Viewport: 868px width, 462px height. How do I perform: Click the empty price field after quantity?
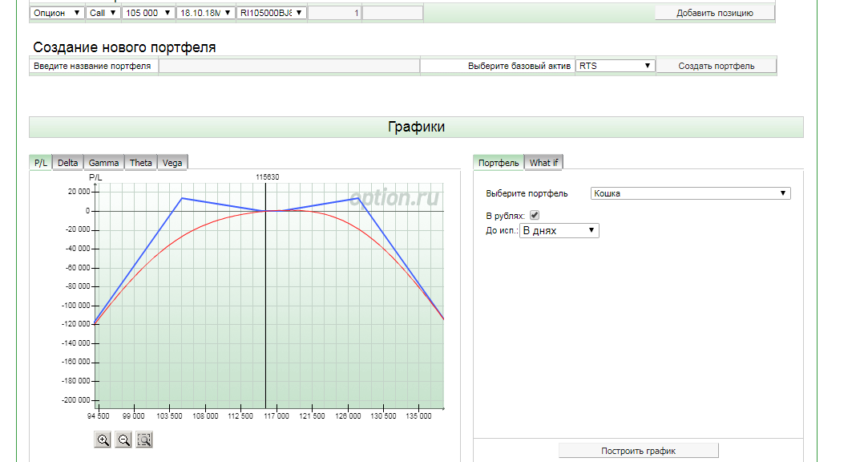(393, 13)
